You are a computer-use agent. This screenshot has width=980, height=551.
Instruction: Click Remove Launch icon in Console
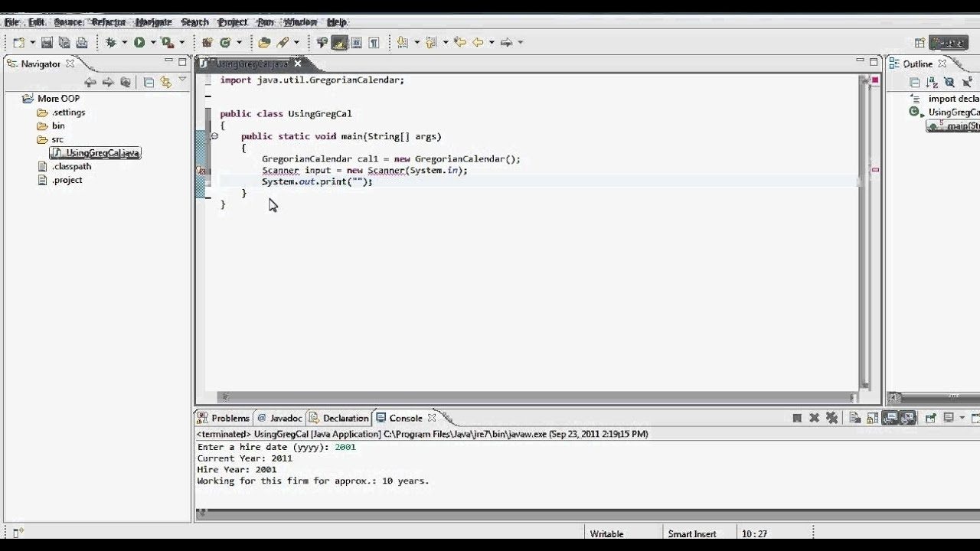[x=815, y=418]
